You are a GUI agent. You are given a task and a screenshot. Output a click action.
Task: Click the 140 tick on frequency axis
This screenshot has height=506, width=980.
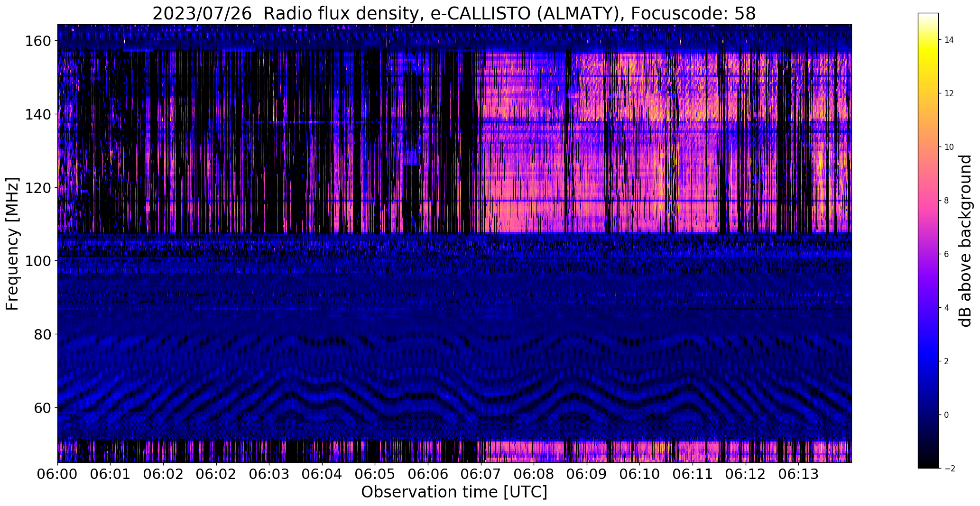pyautogui.click(x=37, y=114)
